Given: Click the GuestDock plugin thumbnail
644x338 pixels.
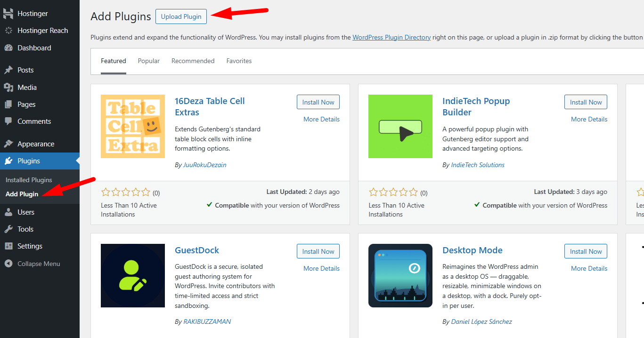Looking at the screenshot, I should (133, 275).
